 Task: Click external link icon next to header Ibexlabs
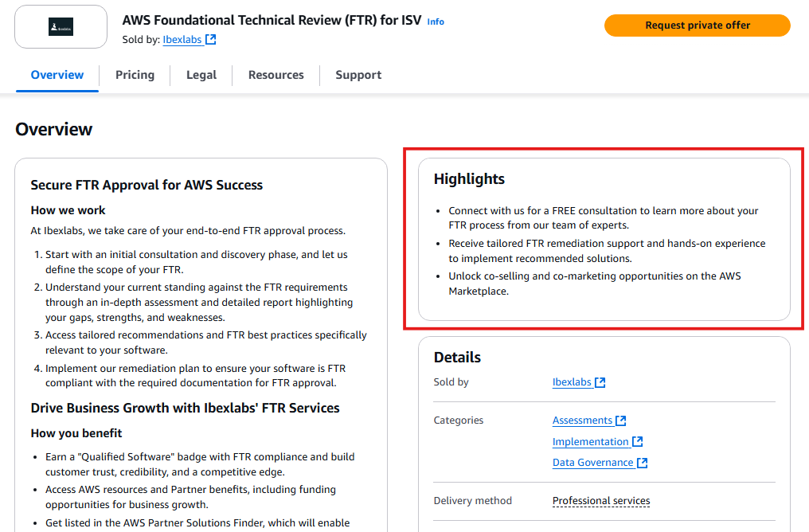point(211,39)
